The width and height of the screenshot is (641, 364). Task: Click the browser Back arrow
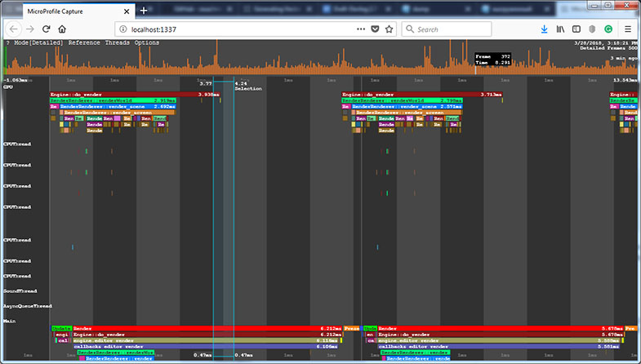(x=14, y=29)
